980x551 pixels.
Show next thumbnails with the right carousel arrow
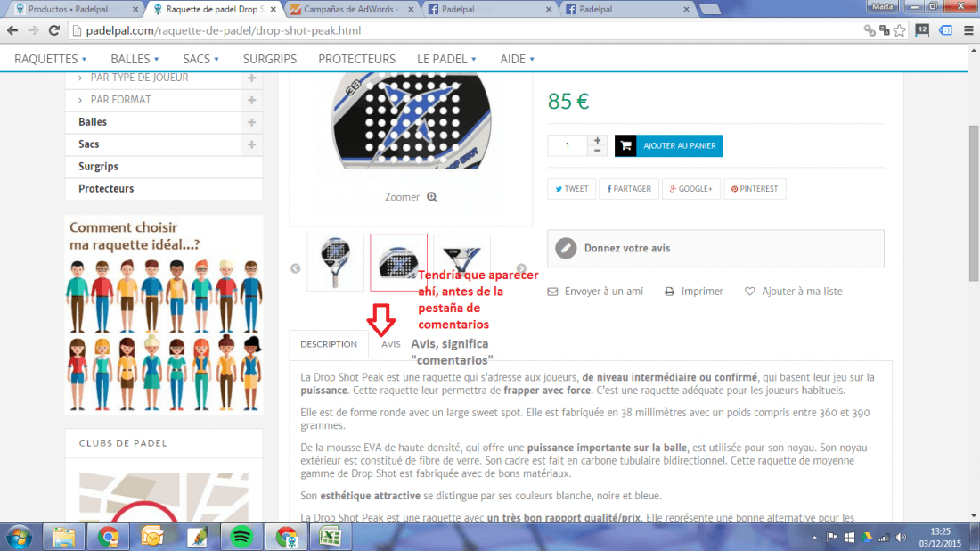pyautogui.click(x=521, y=268)
